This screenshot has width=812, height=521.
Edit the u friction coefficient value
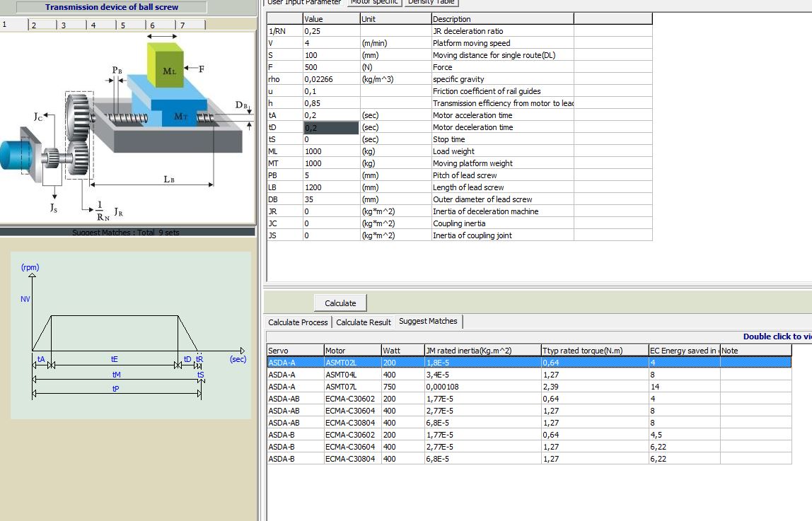tap(332, 91)
